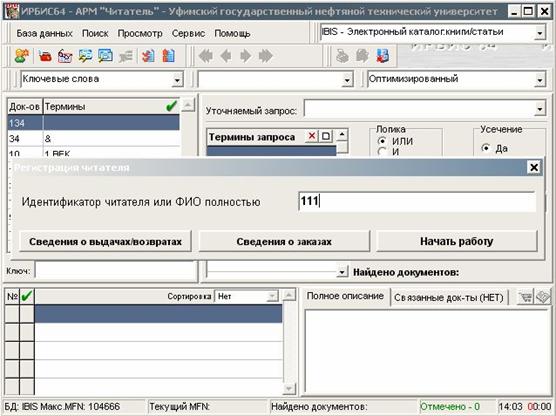Open the Оптимизированный format dropdown

point(539,80)
